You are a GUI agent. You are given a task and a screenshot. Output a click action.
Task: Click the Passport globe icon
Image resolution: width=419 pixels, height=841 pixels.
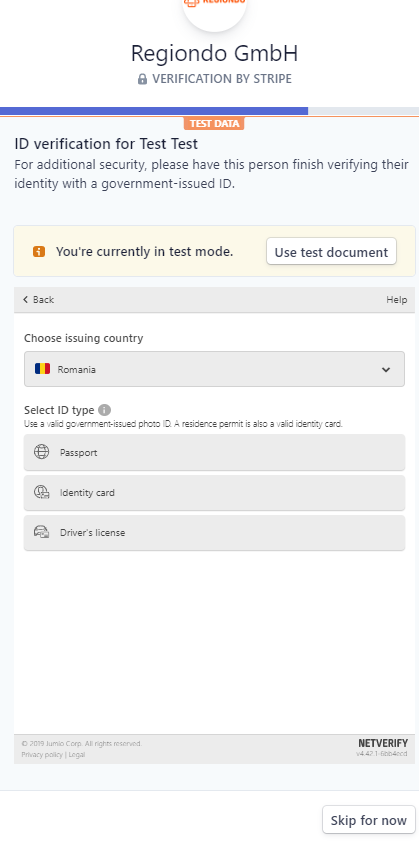click(41, 452)
